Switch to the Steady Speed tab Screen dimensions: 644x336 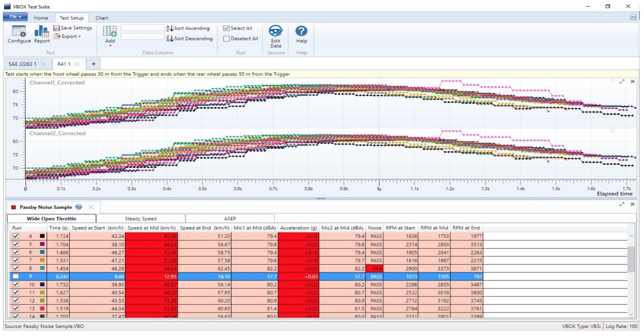point(141,219)
